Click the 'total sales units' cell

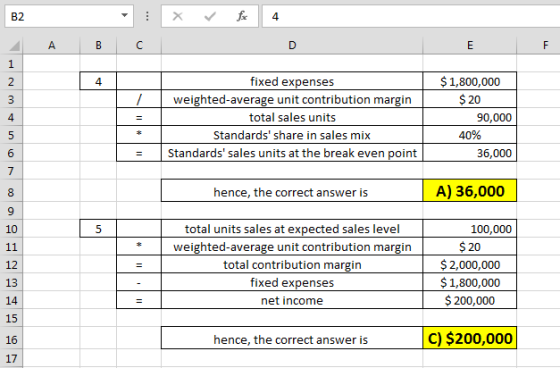point(292,117)
